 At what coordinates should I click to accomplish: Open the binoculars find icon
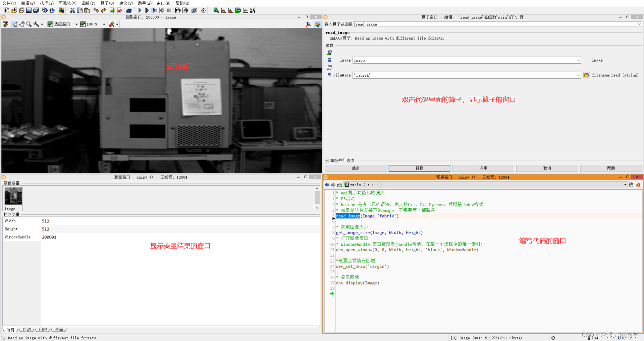tap(129, 10)
